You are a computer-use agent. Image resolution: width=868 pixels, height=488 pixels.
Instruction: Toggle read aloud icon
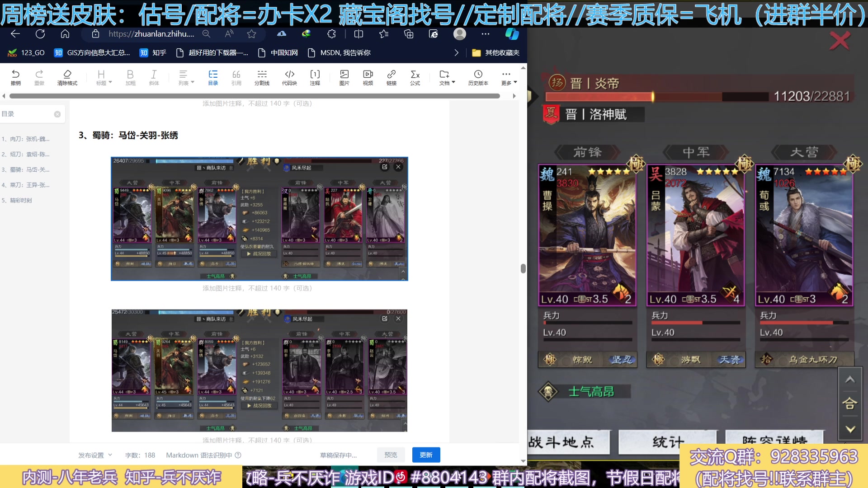click(x=229, y=34)
